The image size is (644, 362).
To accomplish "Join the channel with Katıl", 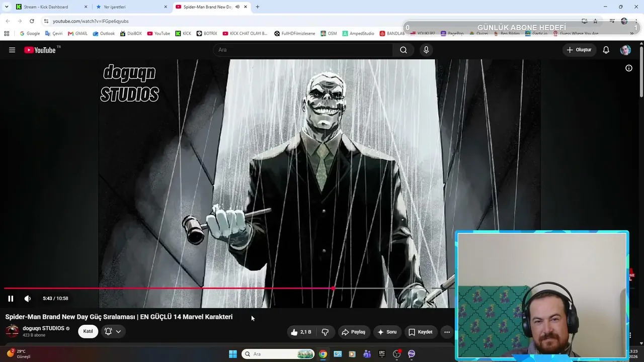I will tap(88, 331).
